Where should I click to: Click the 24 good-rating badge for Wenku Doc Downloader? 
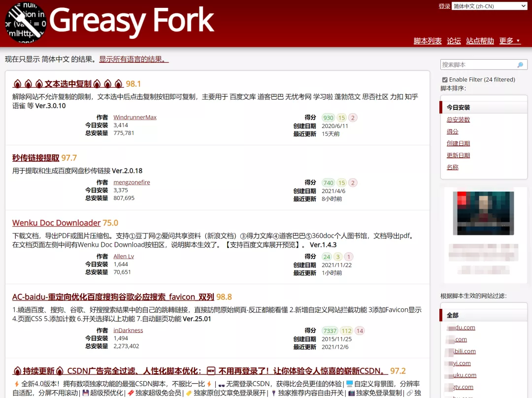[327, 257]
